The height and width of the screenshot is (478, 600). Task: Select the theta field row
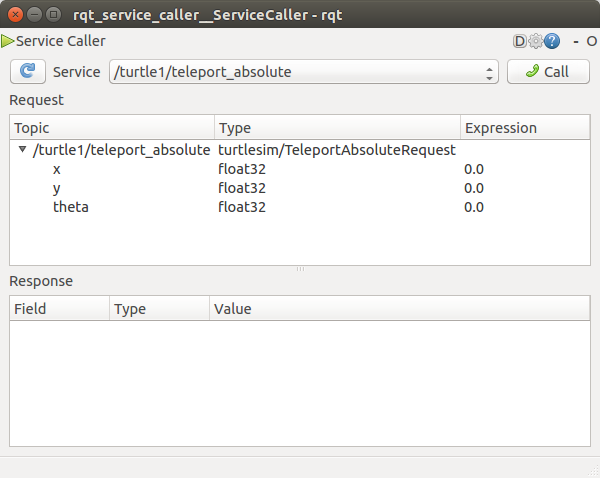[70, 207]
